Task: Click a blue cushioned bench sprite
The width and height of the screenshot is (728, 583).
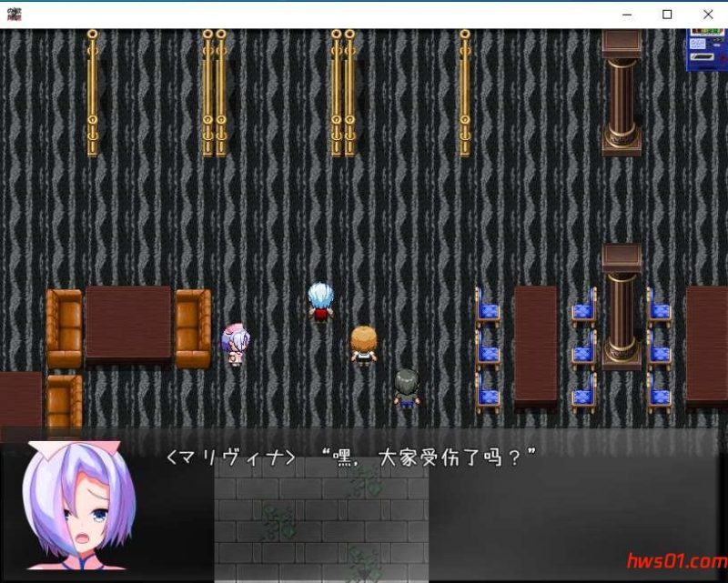Action: [x=489, y=309]
